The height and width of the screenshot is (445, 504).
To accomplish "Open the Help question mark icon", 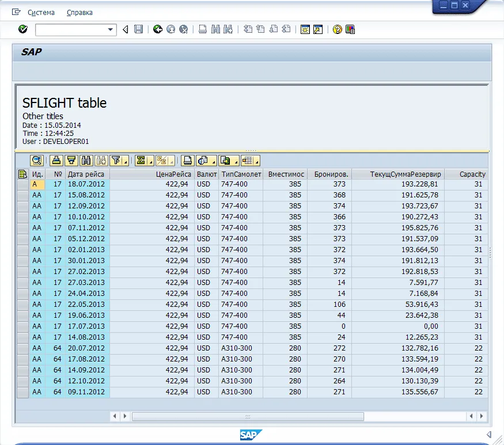I will (337, 29).
